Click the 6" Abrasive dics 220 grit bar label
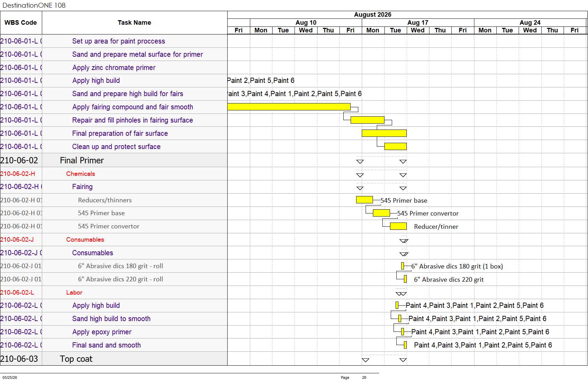588x382 pixels. pyautogui.click(x=449, y=280)
